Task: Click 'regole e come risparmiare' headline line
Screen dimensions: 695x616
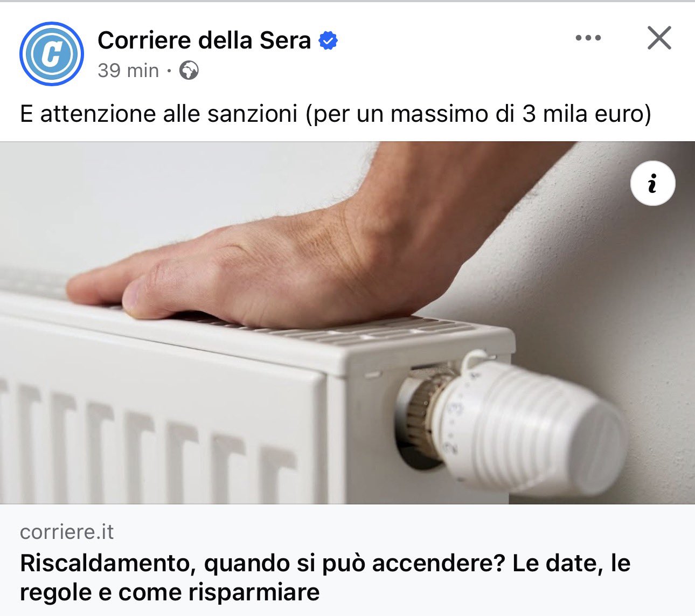Action: pos(170,592)
